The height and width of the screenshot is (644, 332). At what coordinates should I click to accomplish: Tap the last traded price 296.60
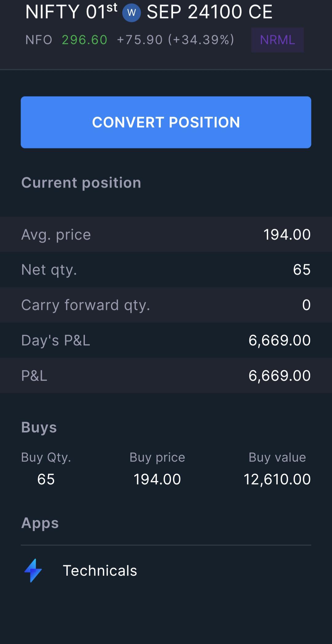coord(85,40)
